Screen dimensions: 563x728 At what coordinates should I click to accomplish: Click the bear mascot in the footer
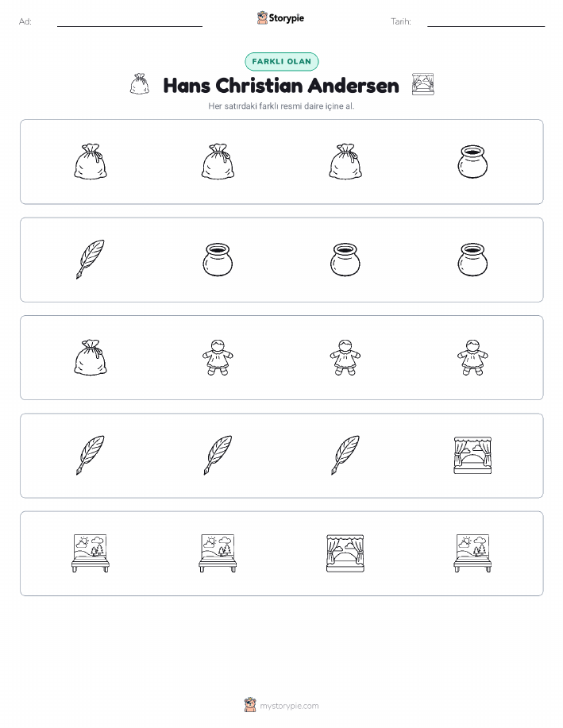coord(250,705)
